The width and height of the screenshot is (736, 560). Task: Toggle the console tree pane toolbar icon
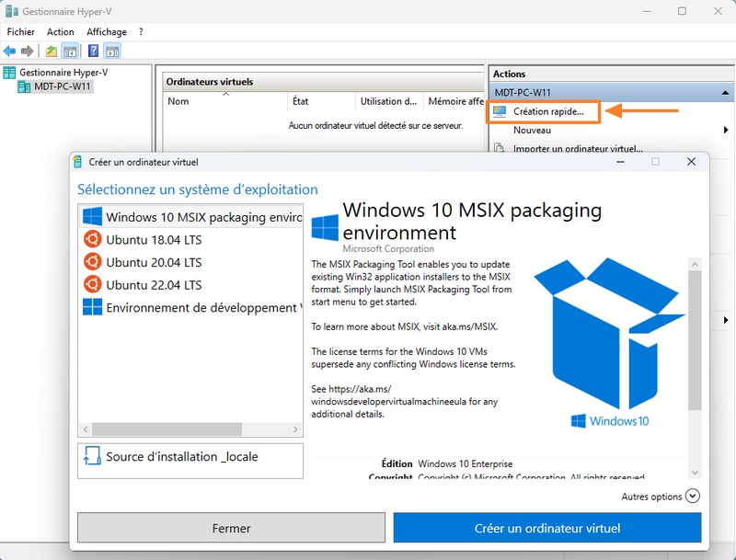(70, 51)
